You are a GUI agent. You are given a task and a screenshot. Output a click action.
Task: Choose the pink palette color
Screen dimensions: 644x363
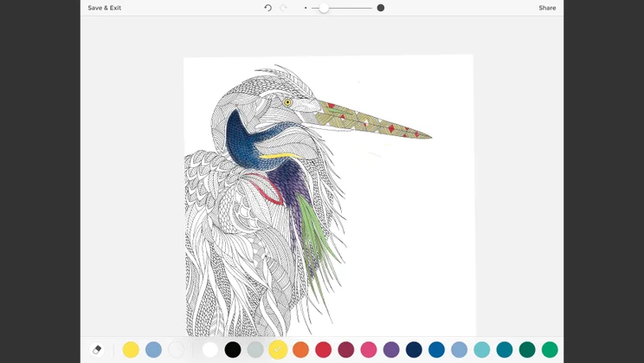(369, 350)
